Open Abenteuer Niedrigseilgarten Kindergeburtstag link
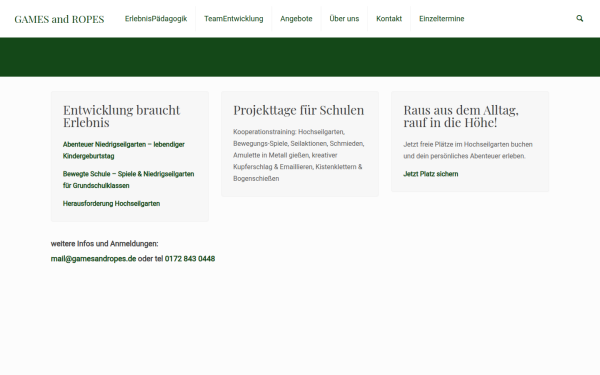Image resolution: width=600 pixels, height=375 pixels. [124, 150]
